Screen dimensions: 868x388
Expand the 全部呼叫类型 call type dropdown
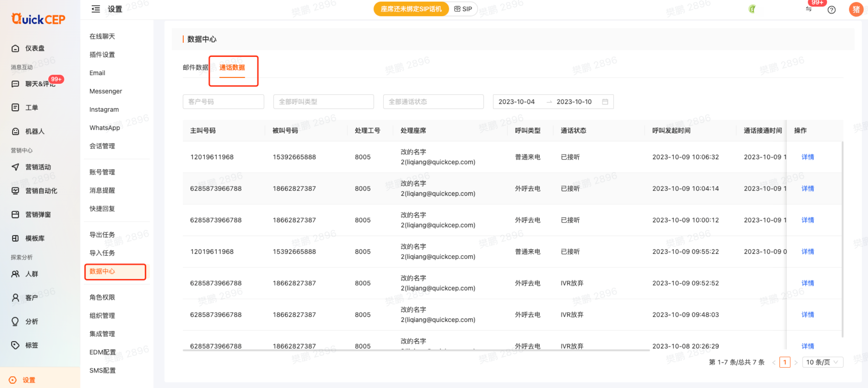(x=323, y=102)
